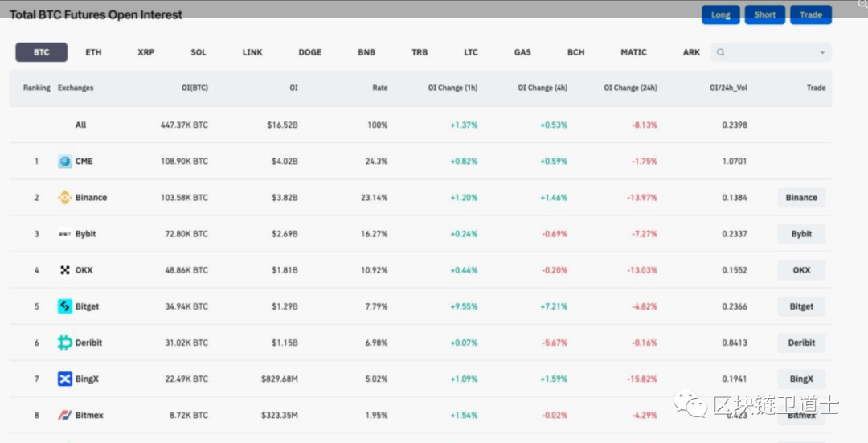The height and width of the screenshot is (443, 868).
Task: Sort by OI Change (24h) column header
Action: [x=631, y=88]
